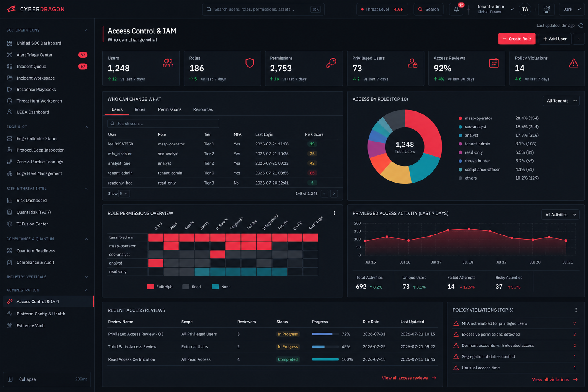The image size is (588, 392).
Task: Click the Create Role button
Action: tap(517, 39)
